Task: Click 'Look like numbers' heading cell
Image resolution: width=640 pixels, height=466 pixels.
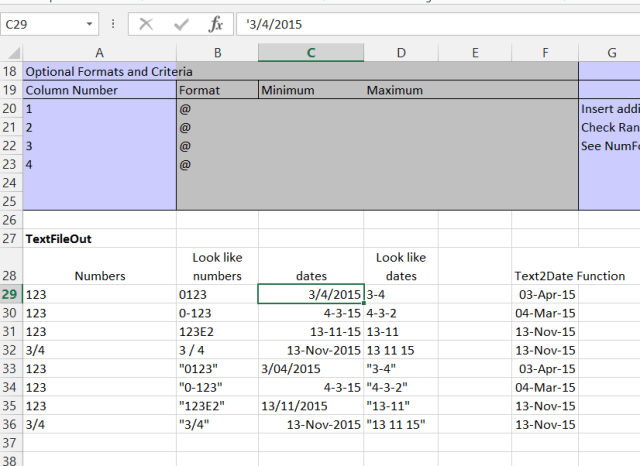Action: (218, 266)
